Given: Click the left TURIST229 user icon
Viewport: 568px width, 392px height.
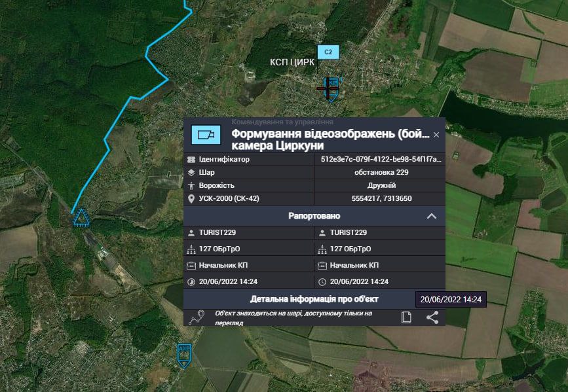Looking at the screenshot, I should 191,233.
